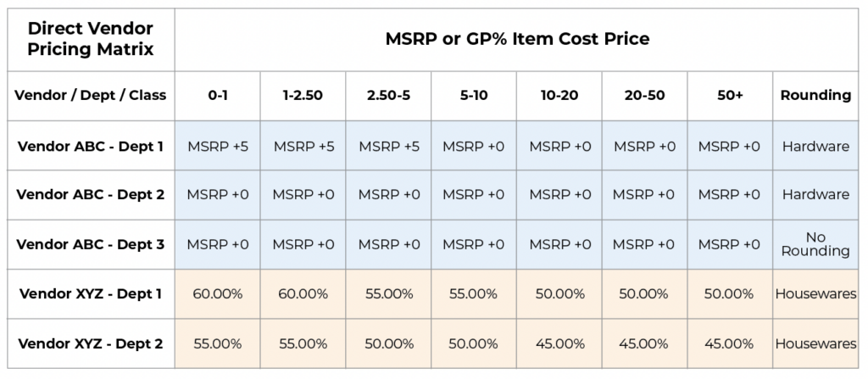Viewport: 868px width, 379px height.
Task: Click the 60.00% cell under 1-2.50
Action: (x=303, y=293)
